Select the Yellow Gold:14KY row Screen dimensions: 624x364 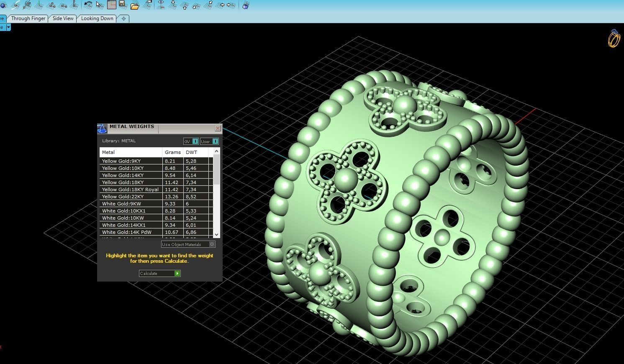(x=157, y=175)
